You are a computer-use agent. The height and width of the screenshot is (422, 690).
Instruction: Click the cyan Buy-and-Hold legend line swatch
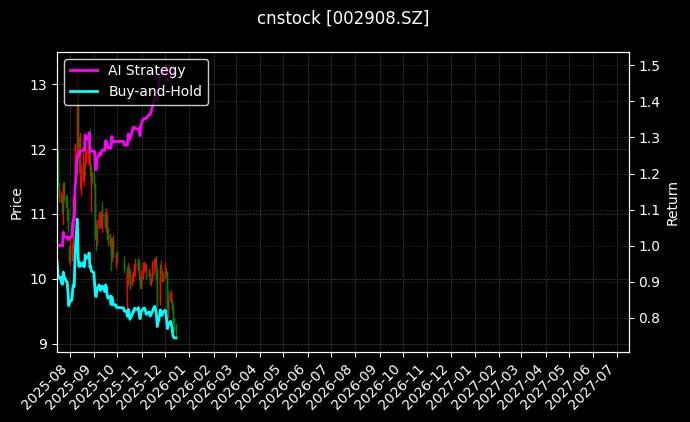click(x=84, y=91)
